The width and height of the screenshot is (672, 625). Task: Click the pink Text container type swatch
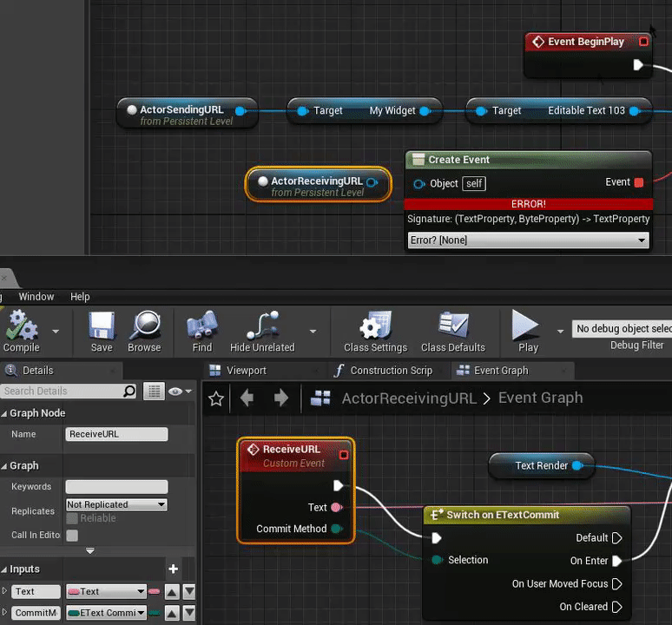(x=154, y=592)
